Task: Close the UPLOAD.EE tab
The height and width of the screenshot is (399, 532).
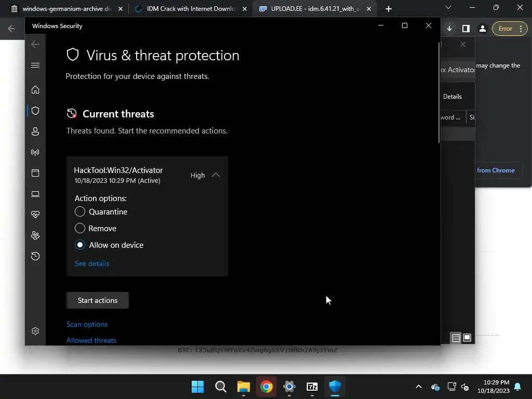Action: pos(369,9)
